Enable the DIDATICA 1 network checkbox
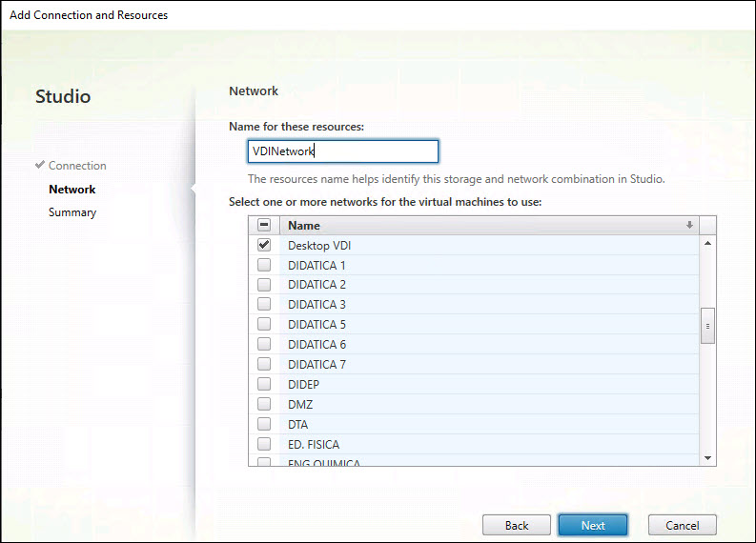The width and height of the screenshot is (756, 543). tap(264, 265)
